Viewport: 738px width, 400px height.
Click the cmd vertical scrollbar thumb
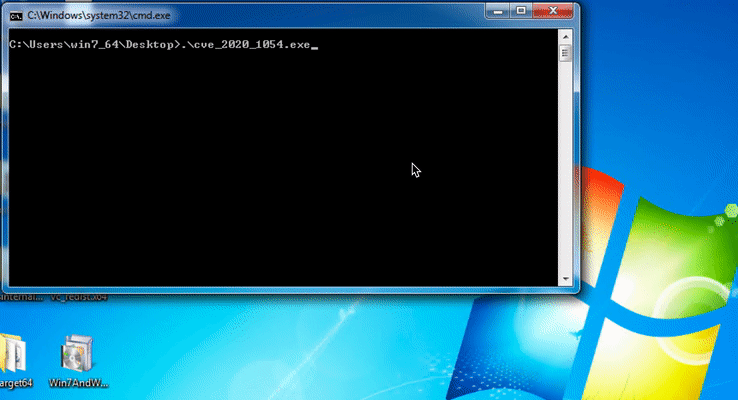[565, 53]
